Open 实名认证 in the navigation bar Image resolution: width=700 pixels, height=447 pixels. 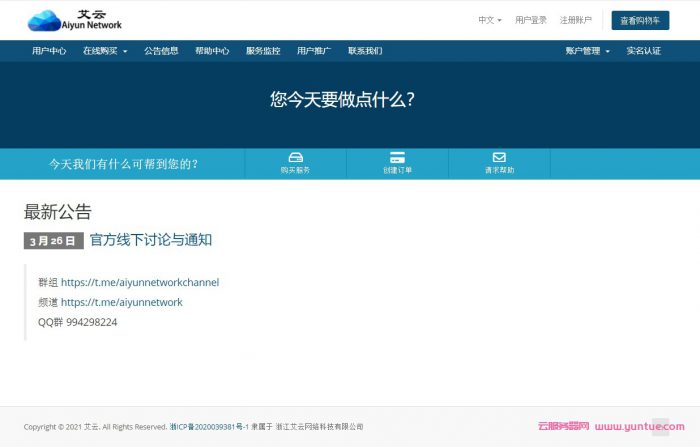643,51
